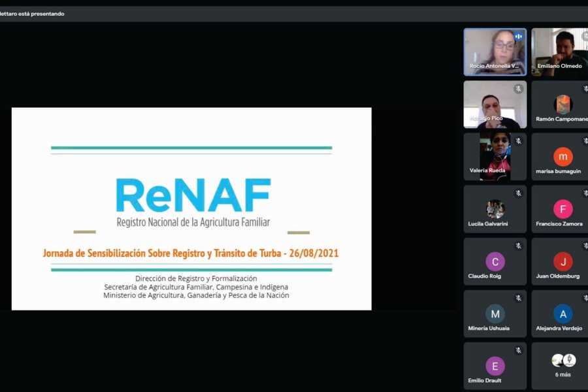Click muted mic icon on Mineria Ushuaia tile

click(519, 298)
